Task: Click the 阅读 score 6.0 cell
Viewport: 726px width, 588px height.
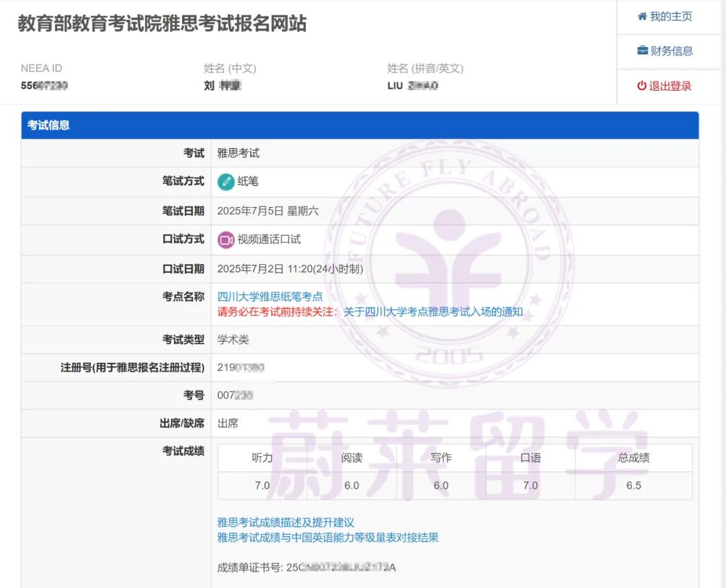Action: (x=352, y=486)
